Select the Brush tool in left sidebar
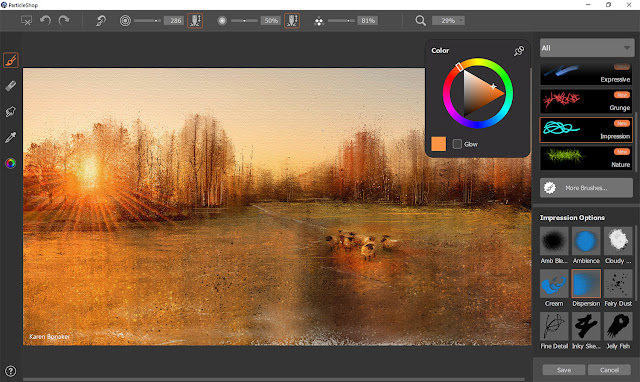 coord(11,60)
